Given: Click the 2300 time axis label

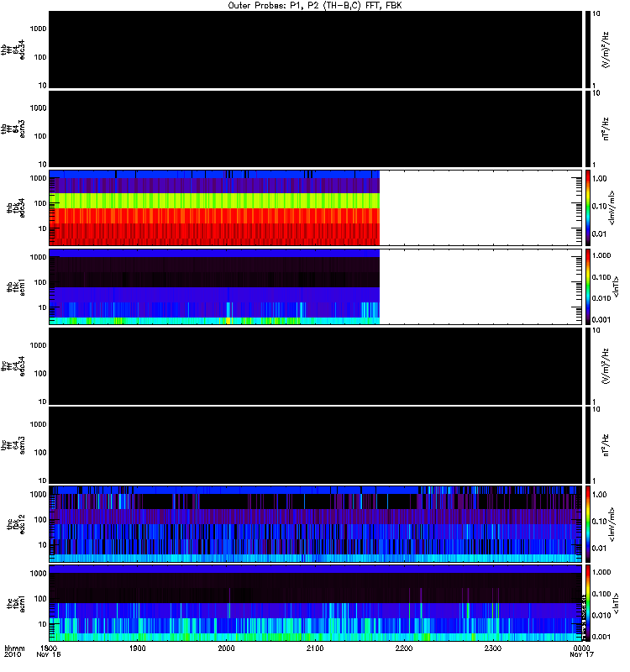Looking at the screenshot, I should click(493, 648).
